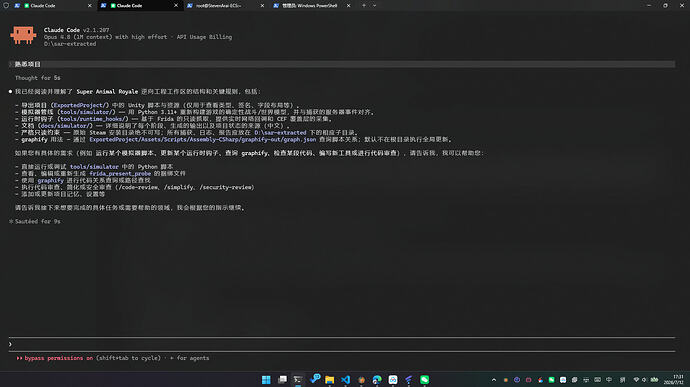Click the shield icon in the title bar
Viewport: 690px width, 387px height.
(x=6, y=6)
